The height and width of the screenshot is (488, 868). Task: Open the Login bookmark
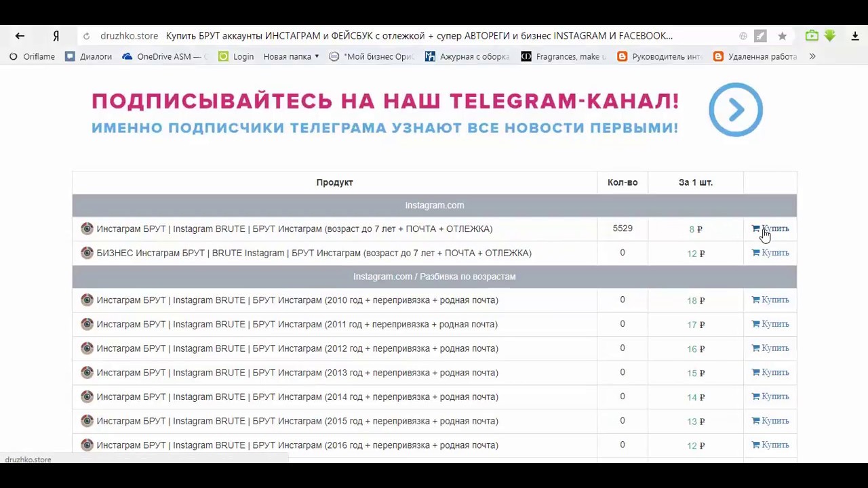tap(236, 56)
